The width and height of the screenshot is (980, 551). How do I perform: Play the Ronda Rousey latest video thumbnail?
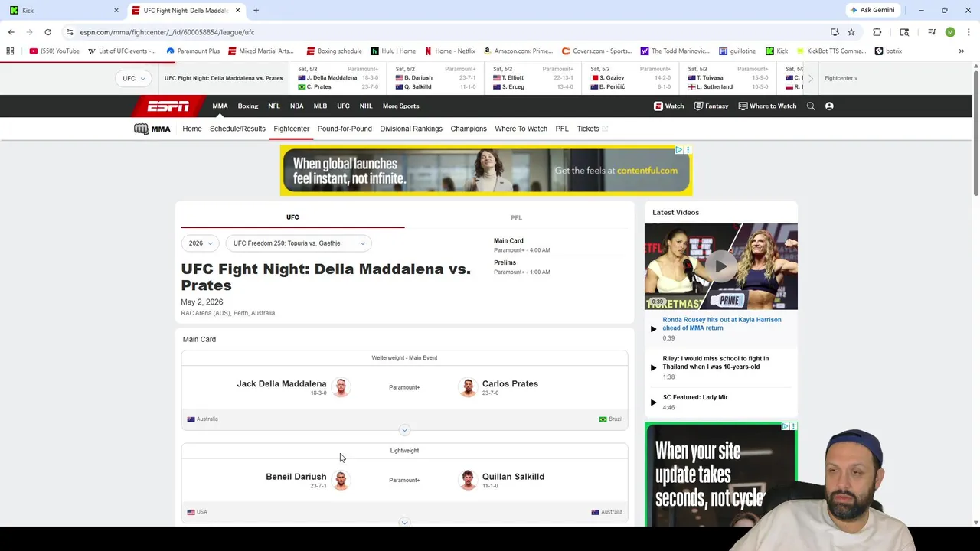tap(720, 266)
